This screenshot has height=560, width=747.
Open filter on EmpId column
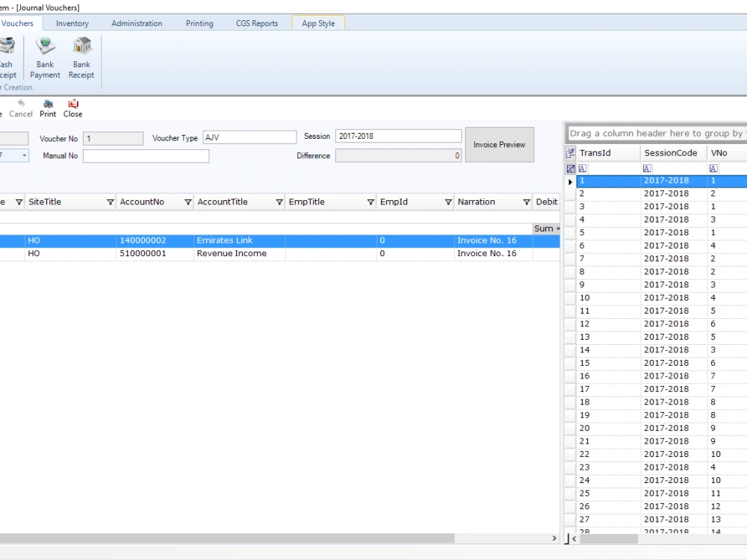pyautogui.click(x=448, y=202)
